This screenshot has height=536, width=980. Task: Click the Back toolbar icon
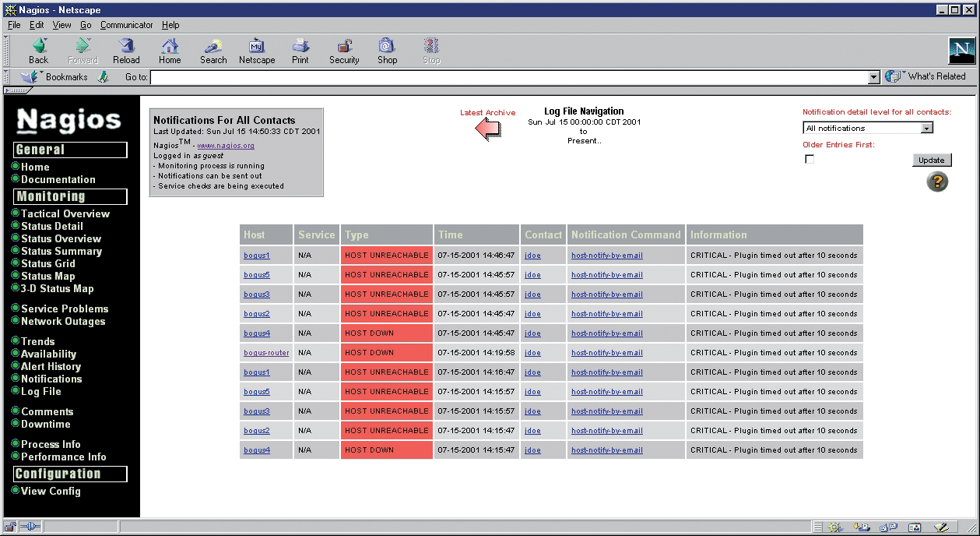click(38, 51)
